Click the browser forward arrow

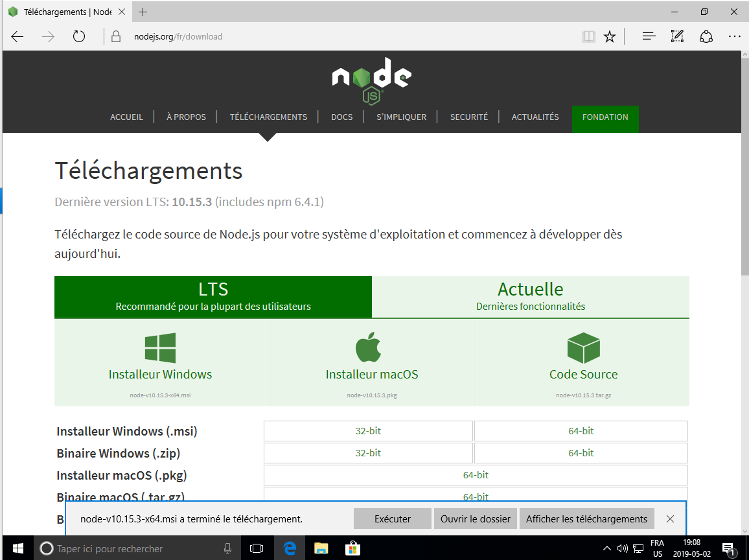click(48, 37)
